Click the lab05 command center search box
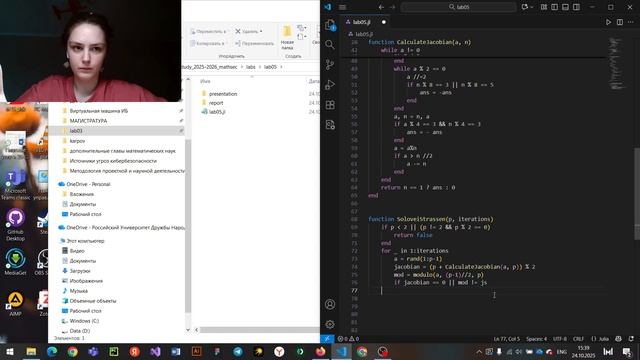 pyautogui.click(x=459, y=7)
